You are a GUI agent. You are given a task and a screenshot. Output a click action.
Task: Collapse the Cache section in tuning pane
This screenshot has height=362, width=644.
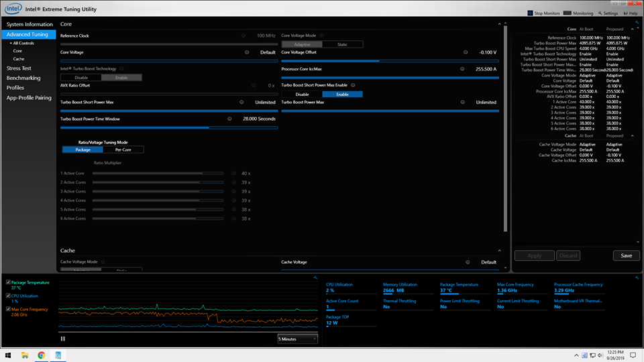pyautogui.click(x=499, y=250)
